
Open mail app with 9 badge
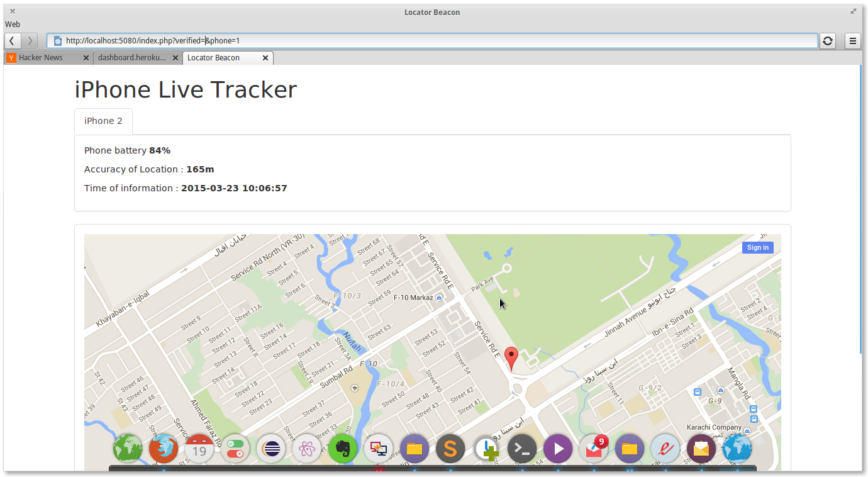coord(593,449)
